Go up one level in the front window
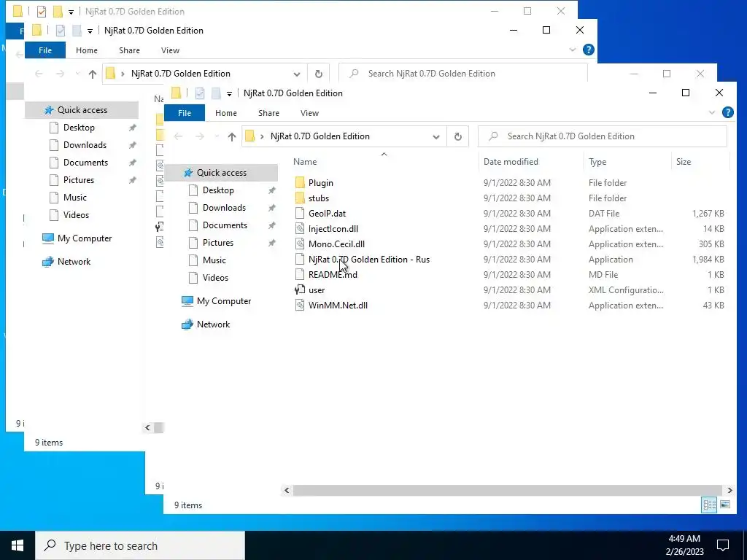 232,136
